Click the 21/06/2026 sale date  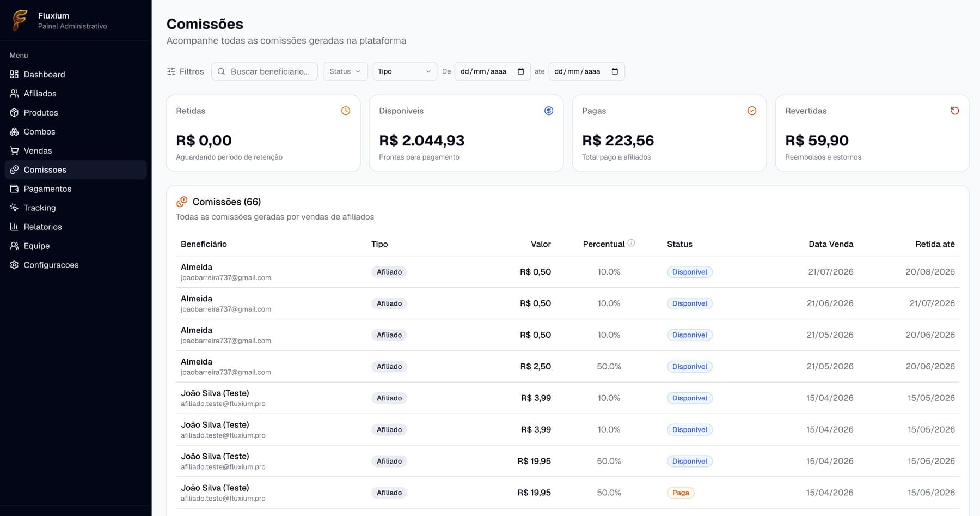830,303
